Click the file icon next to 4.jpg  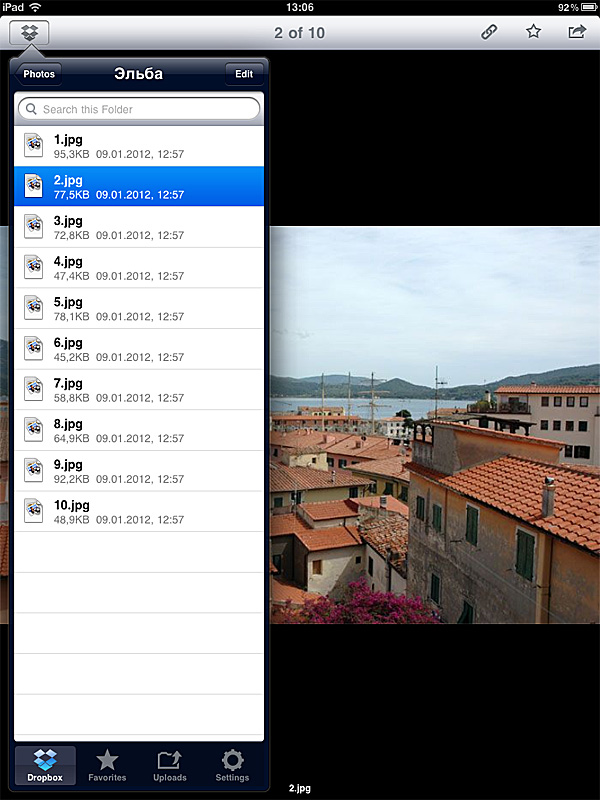tap(34, 268)
